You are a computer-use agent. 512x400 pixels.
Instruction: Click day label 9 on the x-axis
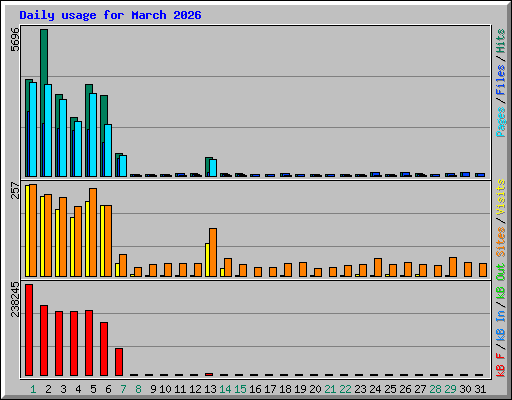(153, 389)
